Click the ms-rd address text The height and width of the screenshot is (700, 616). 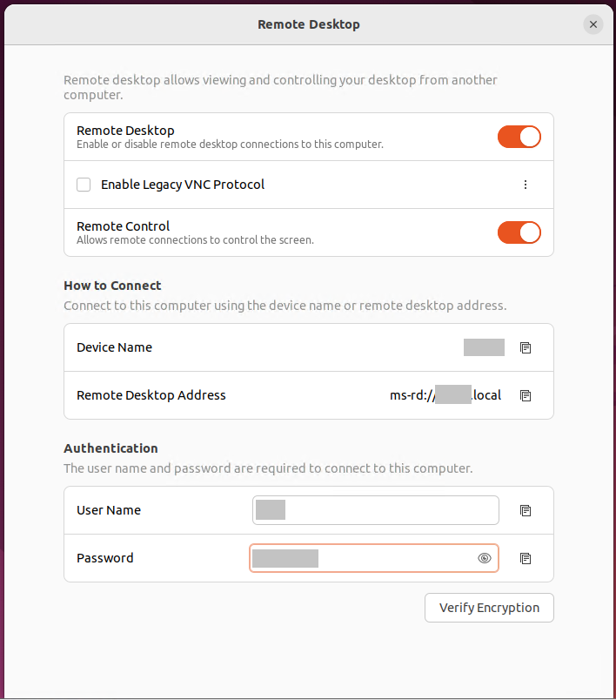pos(445,395)
